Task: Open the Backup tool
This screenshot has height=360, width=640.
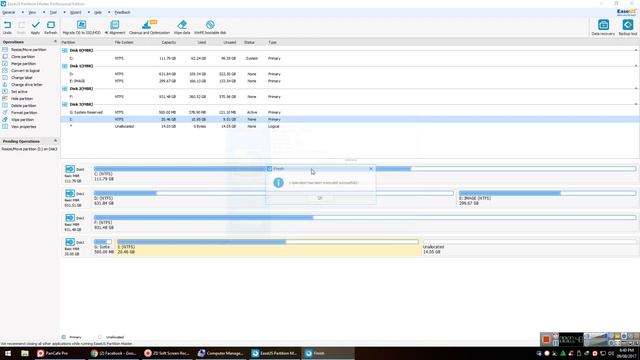Action: click(628, 27)
